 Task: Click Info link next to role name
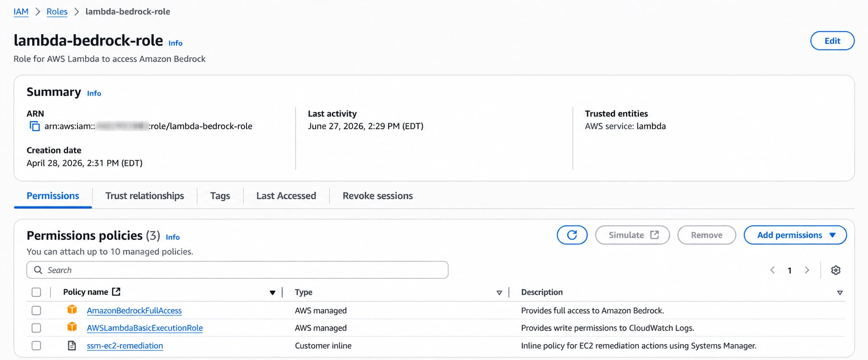coord(175,43)
